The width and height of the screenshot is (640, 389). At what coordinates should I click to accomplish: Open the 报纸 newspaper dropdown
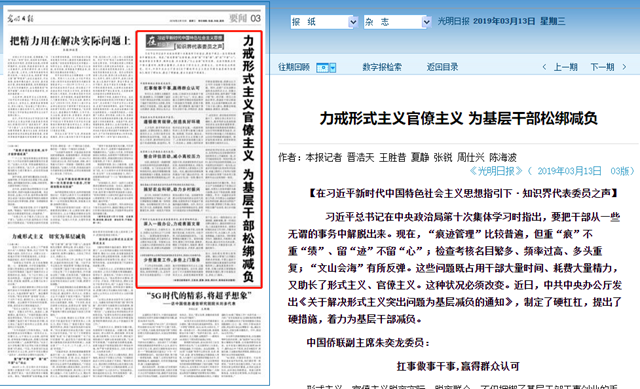pos(324,22)
